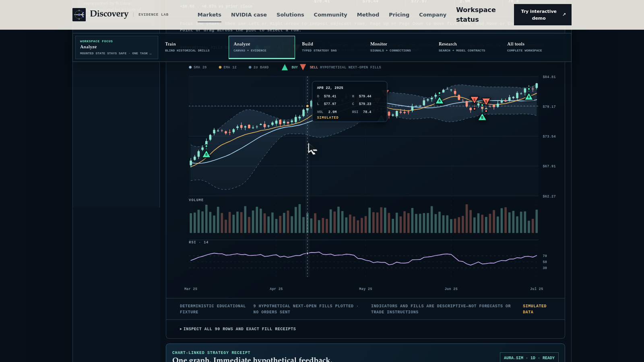Click the green BUY triangle in the legend
644x362 pixels.
click(x=285, y=67)
